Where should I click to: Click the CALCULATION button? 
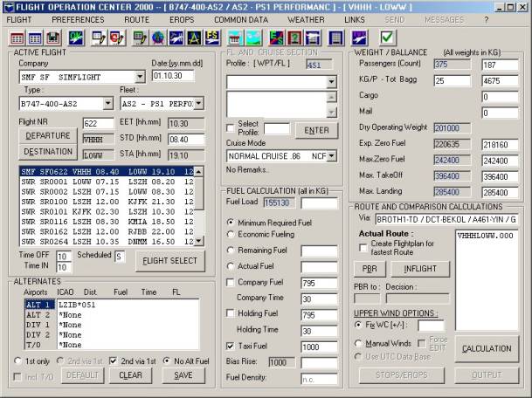pyautogui.click(x=487, y=348)
